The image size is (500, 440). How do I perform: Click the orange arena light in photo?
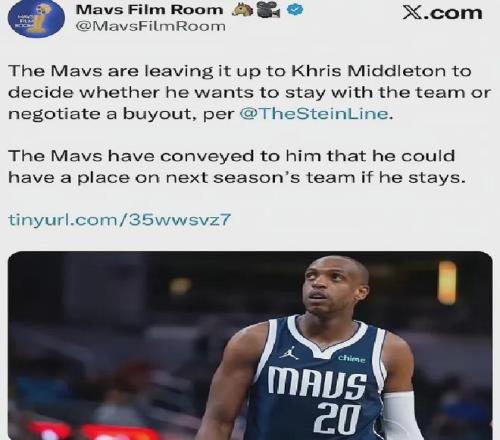pyautogui.click(x=447, y=283)
